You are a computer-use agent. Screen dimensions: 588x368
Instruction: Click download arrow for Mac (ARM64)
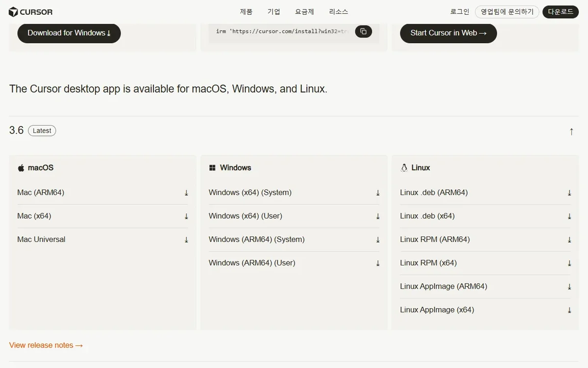(x=186, y=193)
